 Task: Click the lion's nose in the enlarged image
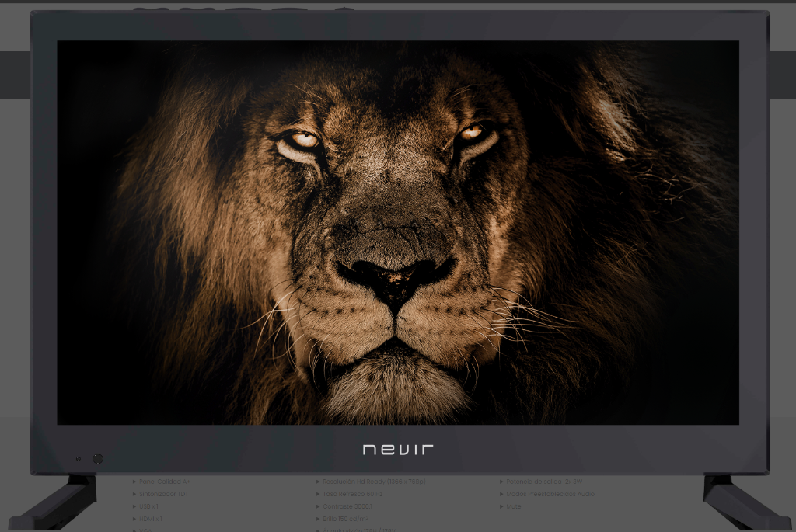[396, 276]
